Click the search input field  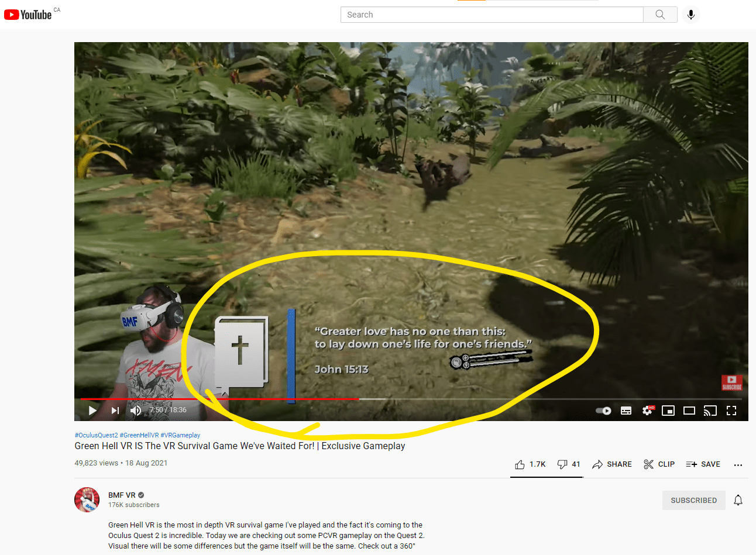coord(492,15)
